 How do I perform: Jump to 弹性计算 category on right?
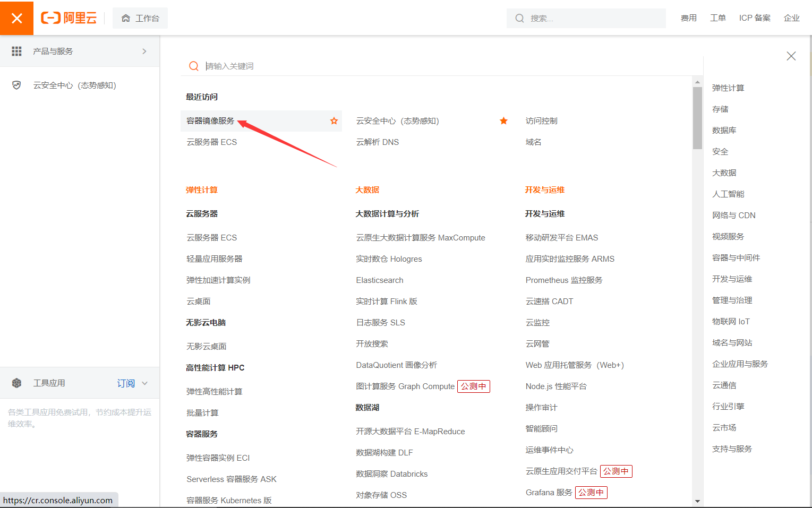(728, 88)
